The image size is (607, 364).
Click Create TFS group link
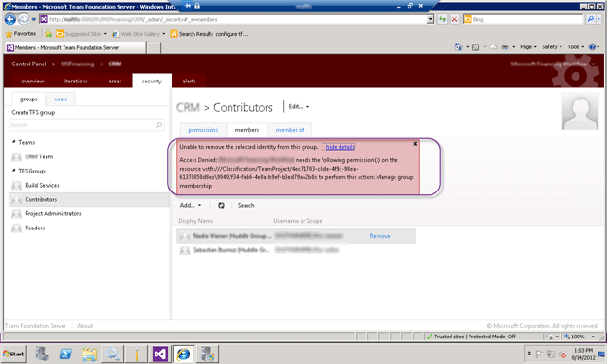click(33, 112)
